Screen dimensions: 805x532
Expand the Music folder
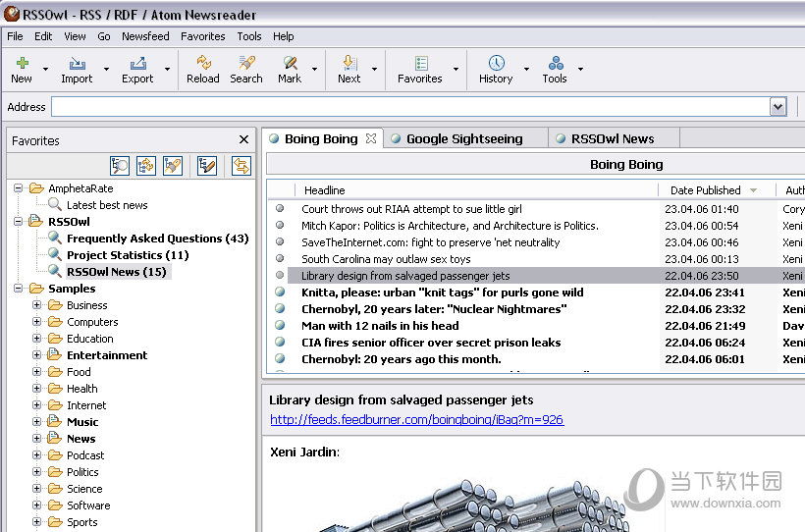coord(36,422)
